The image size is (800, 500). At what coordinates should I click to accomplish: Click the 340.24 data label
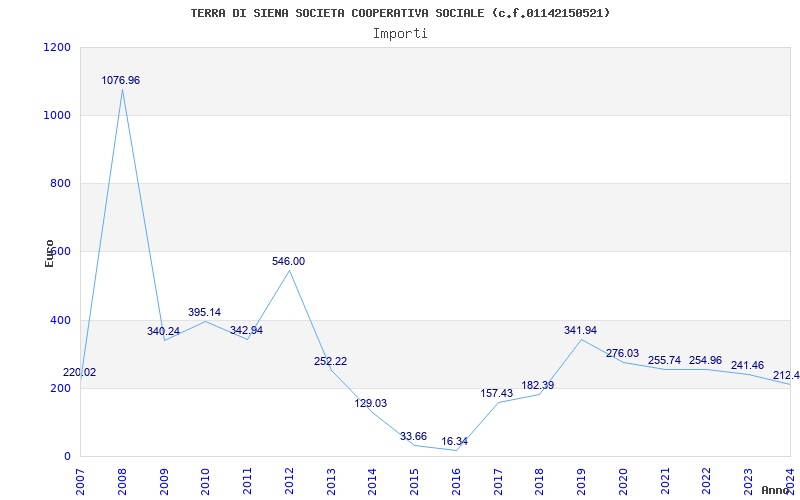click(163, 331)
